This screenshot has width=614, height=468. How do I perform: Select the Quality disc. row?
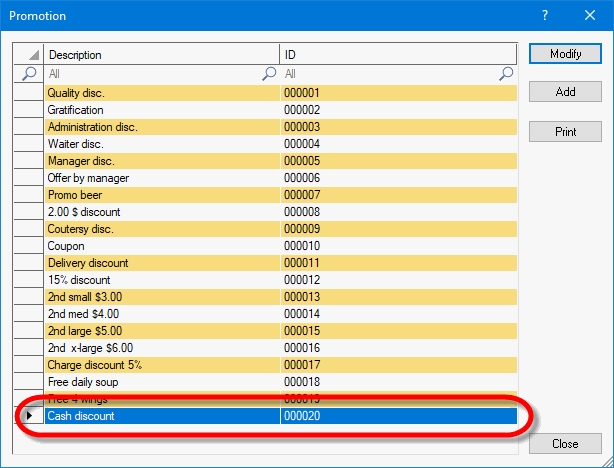pos(160,93)
